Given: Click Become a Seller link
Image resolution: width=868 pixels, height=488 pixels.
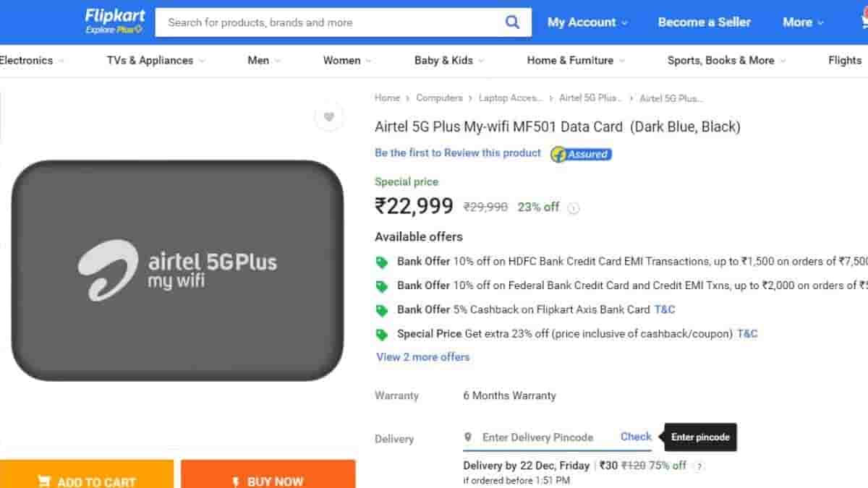Looking at the screenshot, I should tap(705, 22).
